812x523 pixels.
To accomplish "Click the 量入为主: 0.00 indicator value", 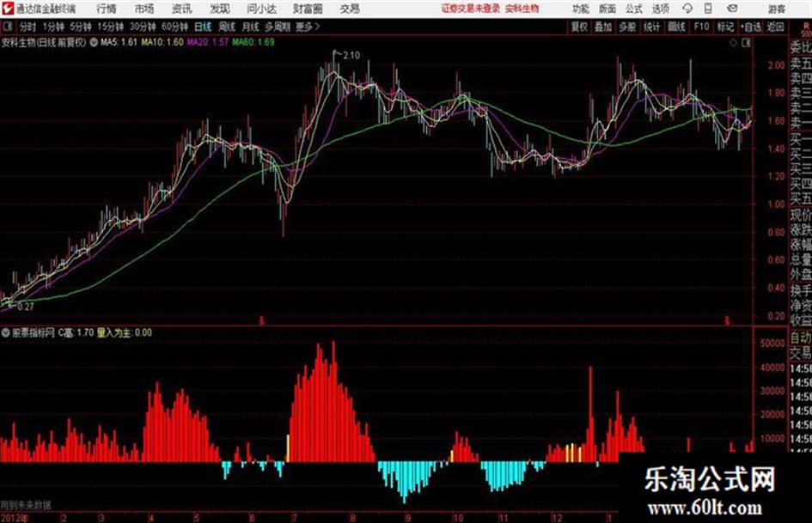I will [125, 333].
